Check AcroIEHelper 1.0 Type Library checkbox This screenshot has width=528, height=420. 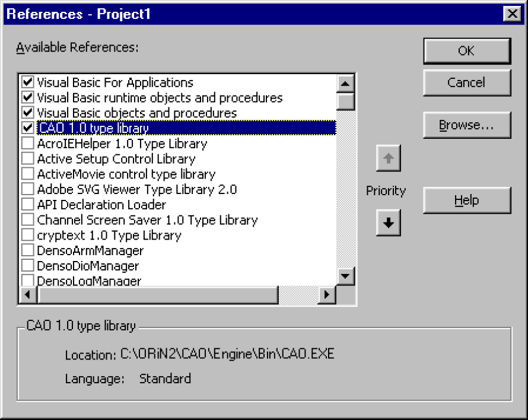(28, 143)
